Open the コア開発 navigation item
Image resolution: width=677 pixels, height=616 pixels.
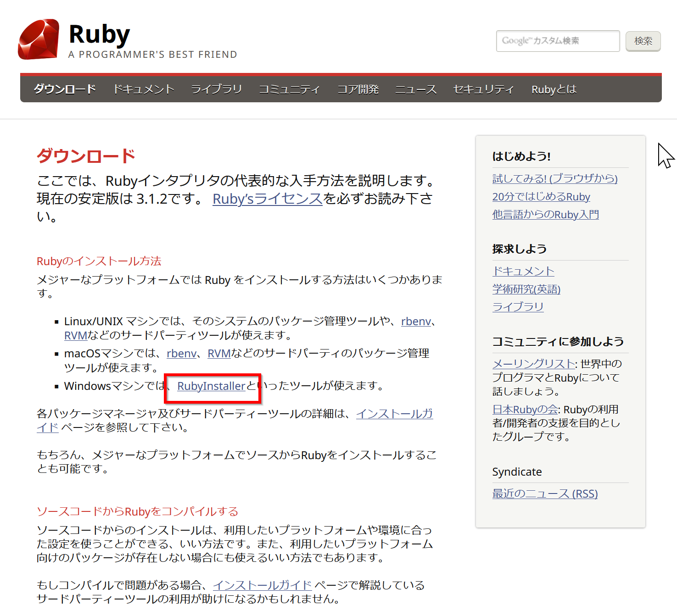click(x=358, y=89)
